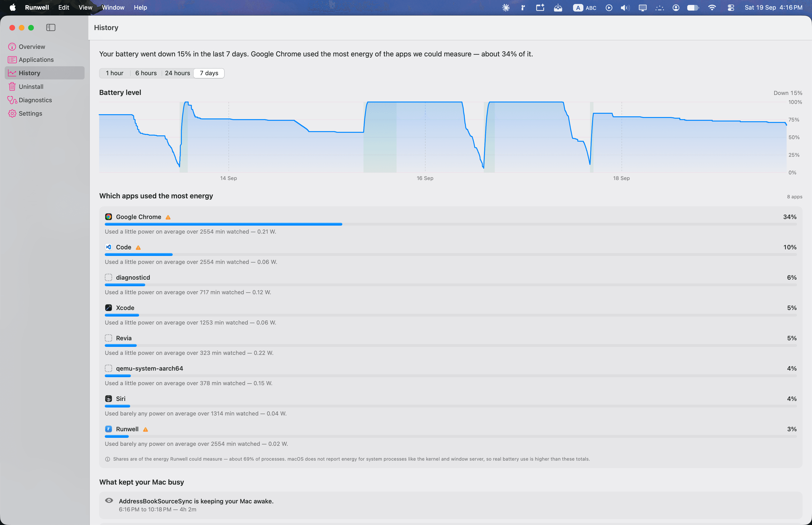Image resolution: width=812 pixels, height=525 pixels.
Task: Click the qemu-system-aarch64 row name
Action: pyautogui.click(x=149, y=368)
